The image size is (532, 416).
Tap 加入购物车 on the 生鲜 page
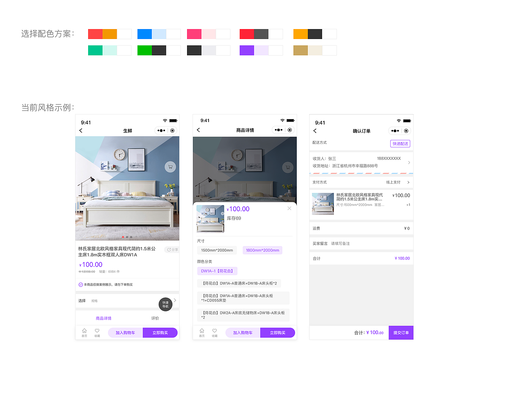(x=126, y=333)
